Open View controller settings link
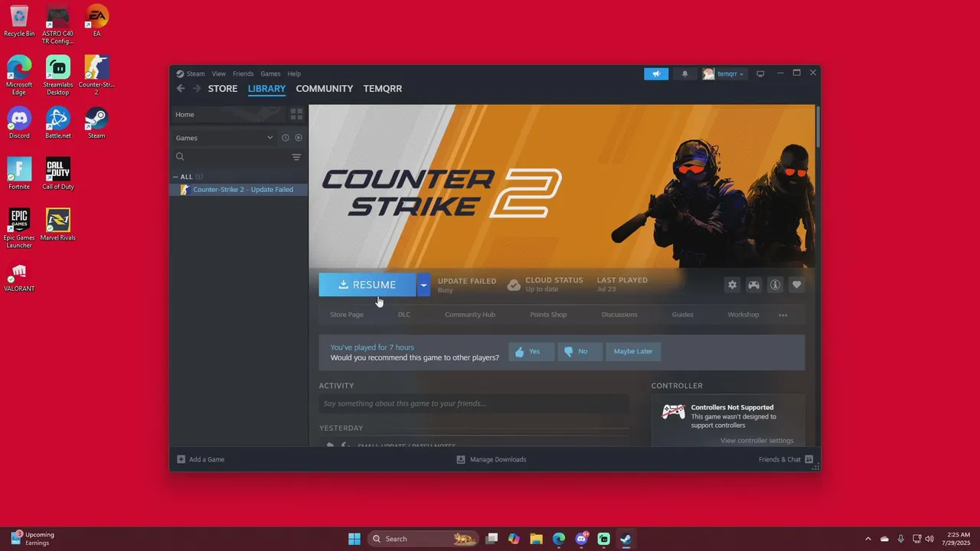 (756, 440)
